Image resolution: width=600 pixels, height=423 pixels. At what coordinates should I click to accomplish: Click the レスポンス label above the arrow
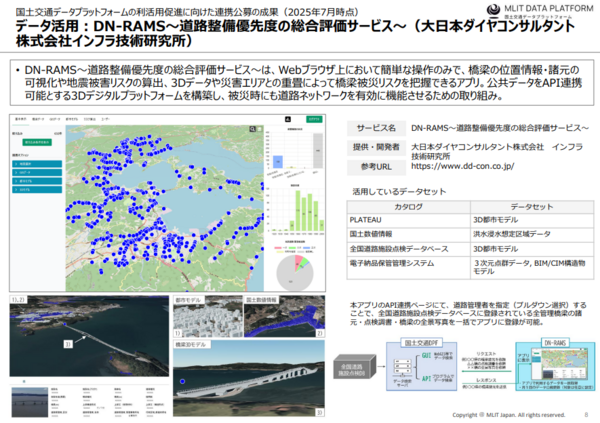pyautogui.click(x=486, y=380)
